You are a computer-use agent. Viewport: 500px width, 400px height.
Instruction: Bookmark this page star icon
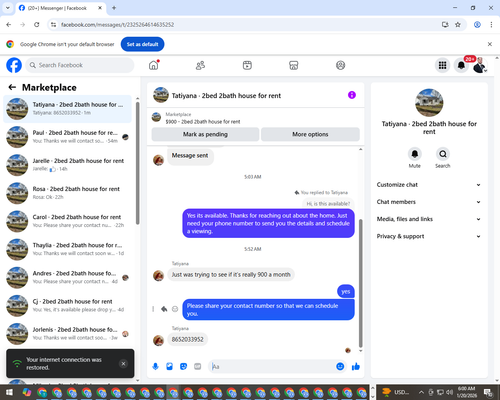point(458,25)
